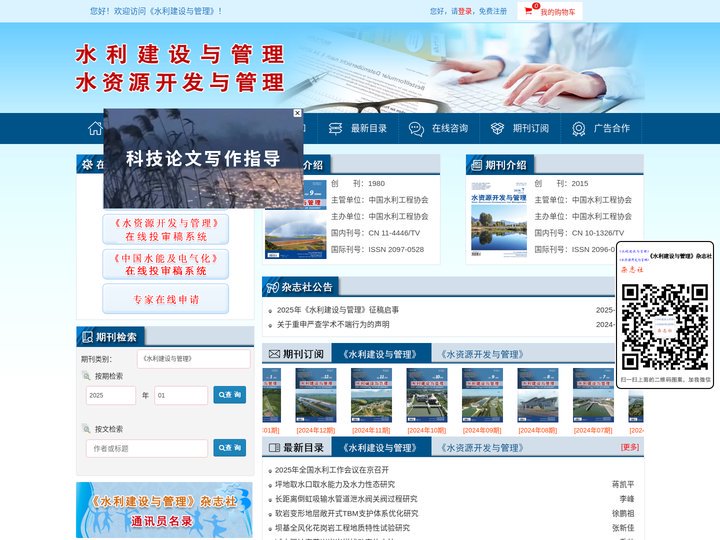720x540 pixels.
Task: Click the 期刊检索 header icon
Action: (x=87, y=337)
